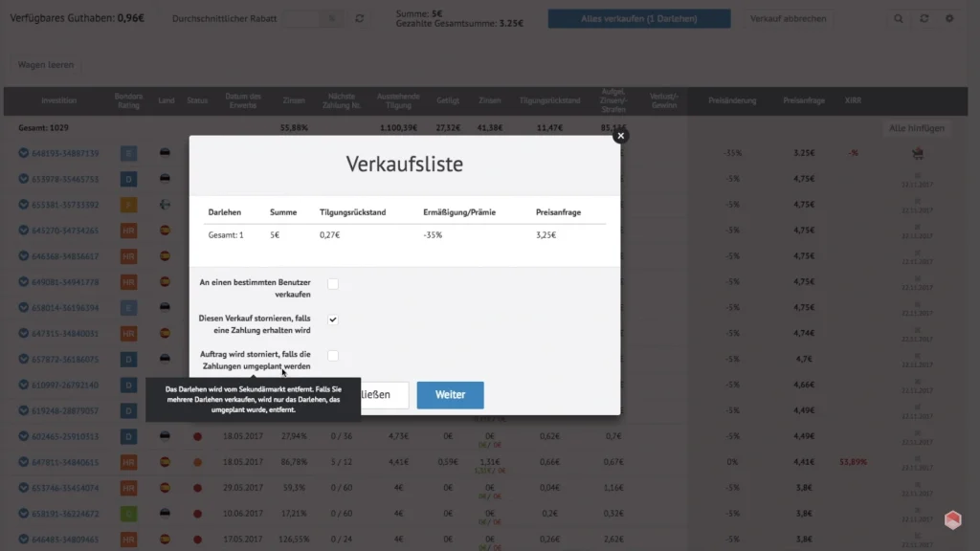Click the settings gear icon top right
Image resolution: width=980 pixels, height=551 pixels.
point(949,19)
